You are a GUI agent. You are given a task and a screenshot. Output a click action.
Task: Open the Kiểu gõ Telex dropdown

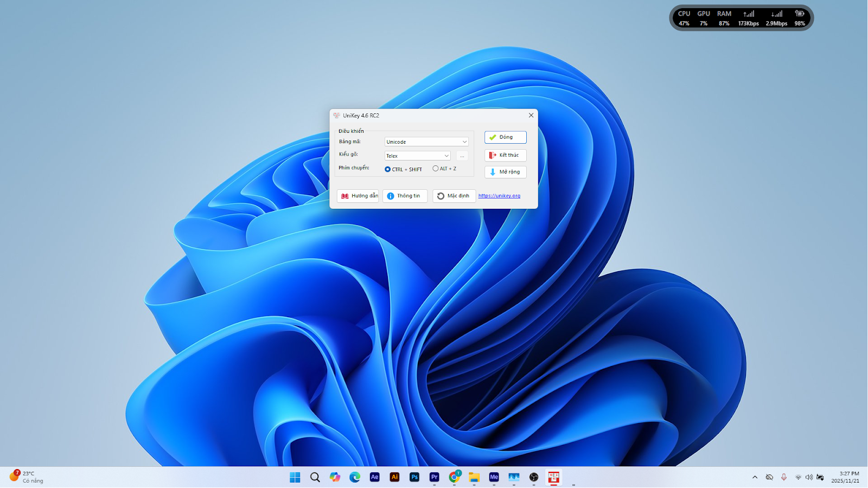point(417,156)
